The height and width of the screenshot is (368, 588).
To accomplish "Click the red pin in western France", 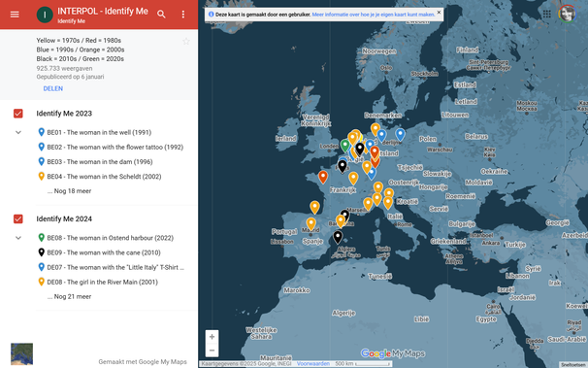I will 323,177.
